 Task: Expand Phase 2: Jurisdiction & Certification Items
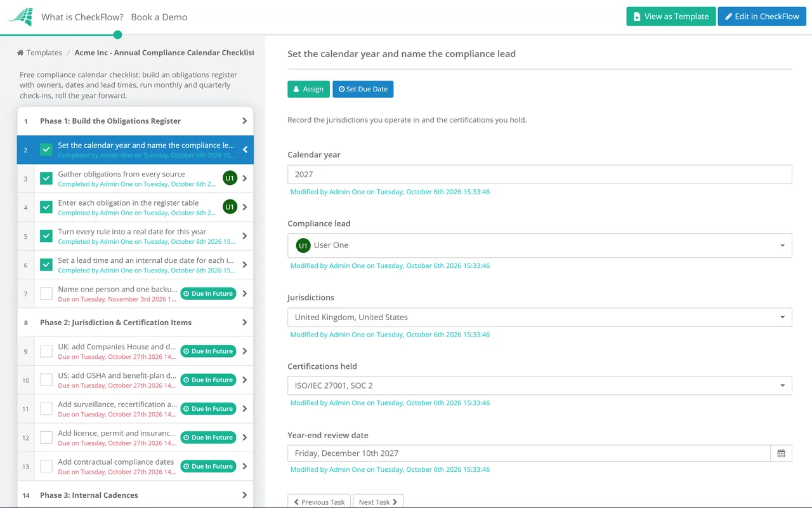pyautogui.click(x=135, y=323)
